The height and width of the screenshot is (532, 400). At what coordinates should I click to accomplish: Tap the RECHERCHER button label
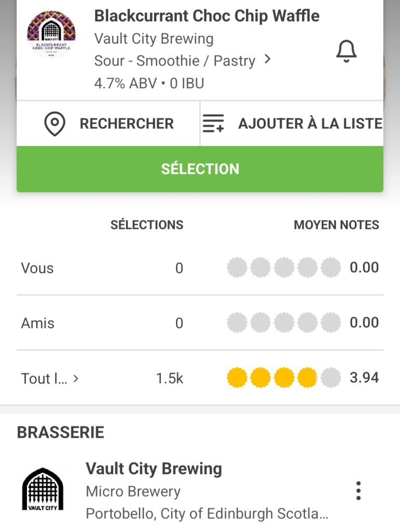pyautogui.click(x=126, y=124)
